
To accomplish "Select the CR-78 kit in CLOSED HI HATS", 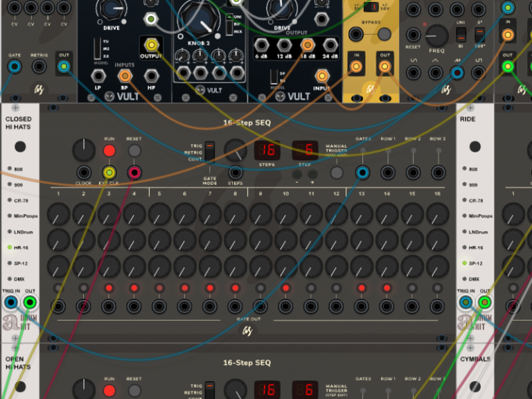I will [x=10, y=200].
